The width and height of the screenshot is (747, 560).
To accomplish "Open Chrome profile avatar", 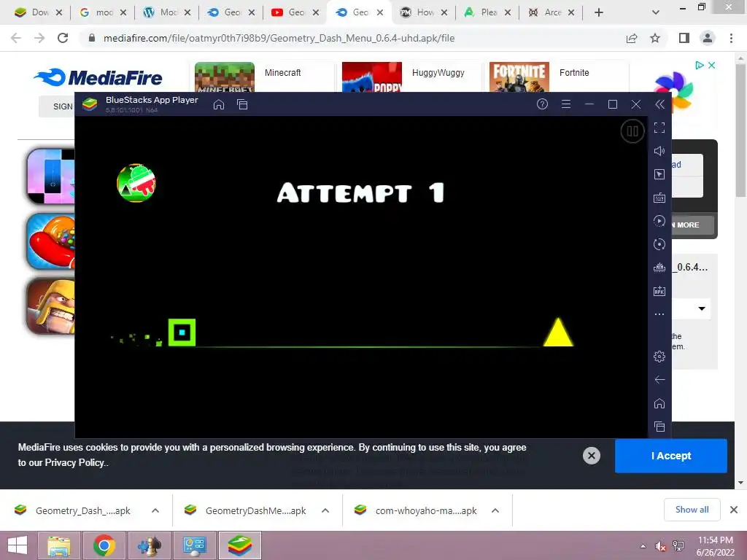I will click(x=708, y=38).
